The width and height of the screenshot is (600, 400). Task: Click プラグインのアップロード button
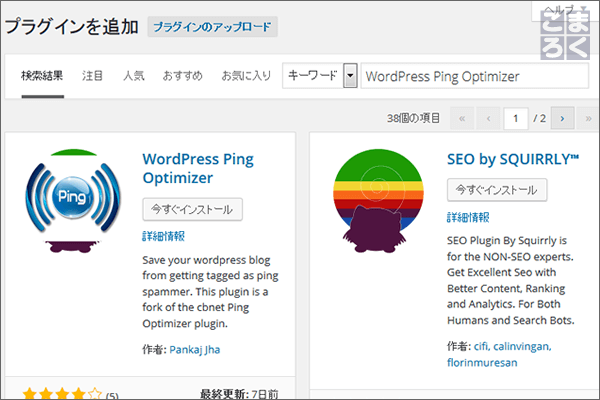(212, 27)
